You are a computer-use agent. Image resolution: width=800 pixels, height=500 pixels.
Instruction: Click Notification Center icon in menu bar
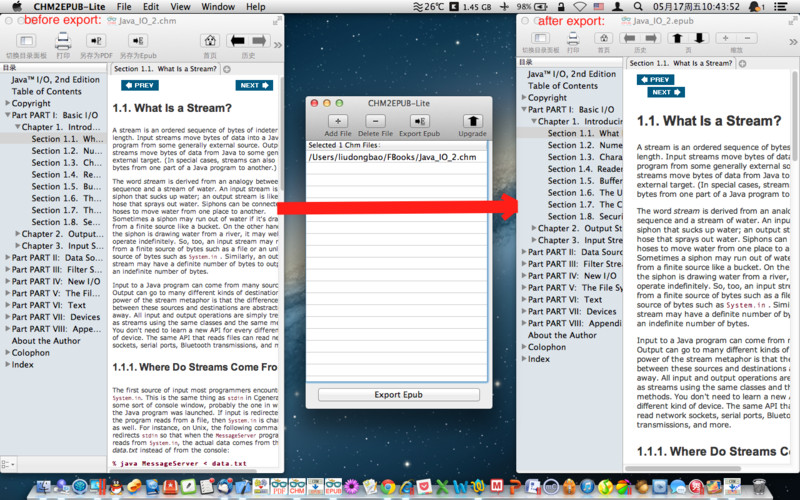[780, 7]
